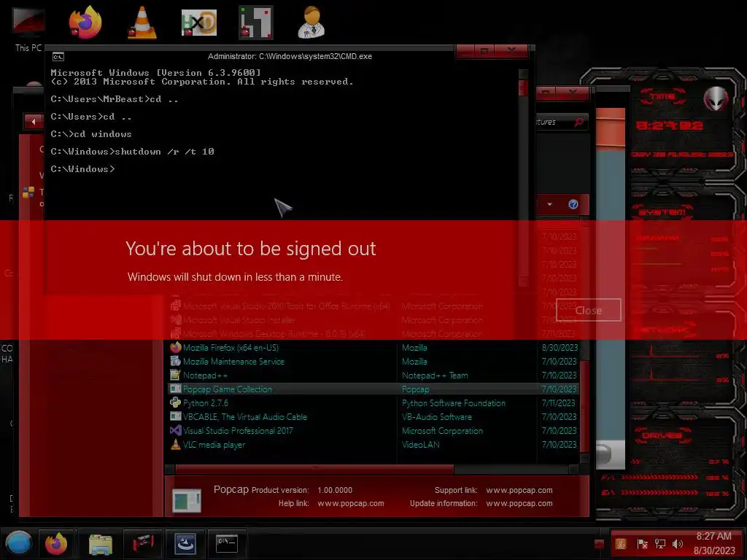Select the VLC media player entry

(214, 445)
